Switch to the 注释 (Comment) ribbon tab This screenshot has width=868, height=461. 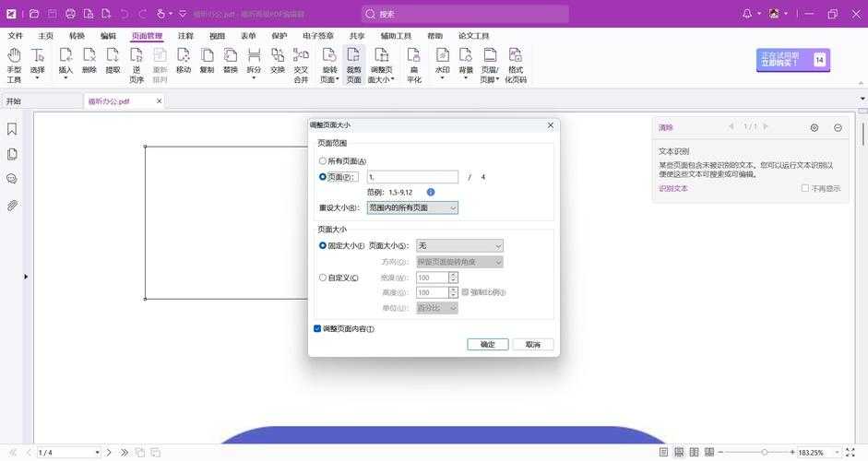tap(185, 36)
